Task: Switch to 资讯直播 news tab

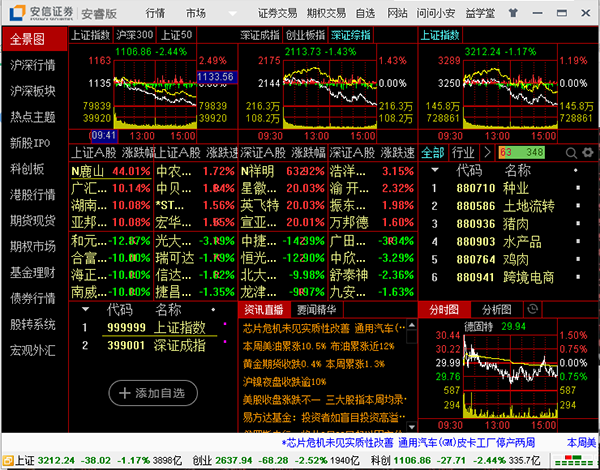Action: [264, 310]
